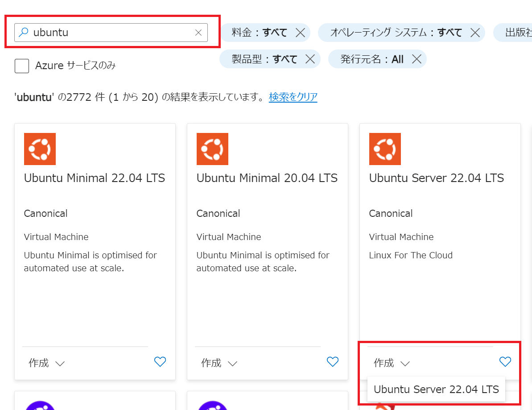The height and width of the screenshot is (410, 532).
Task: Enable the Azure サービスのみ checkbox
Action: 21,66
